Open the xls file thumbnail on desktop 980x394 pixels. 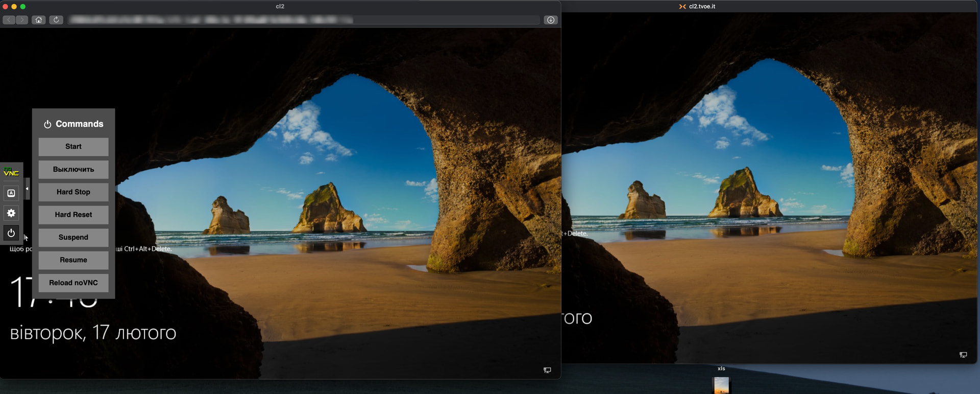pyautogui.click(x=721, y=385)
